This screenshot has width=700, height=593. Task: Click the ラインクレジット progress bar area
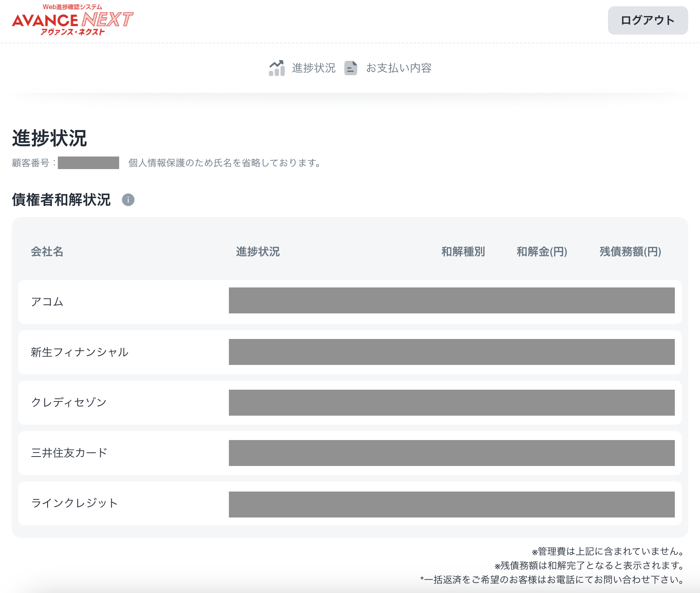tap(452, 503)
